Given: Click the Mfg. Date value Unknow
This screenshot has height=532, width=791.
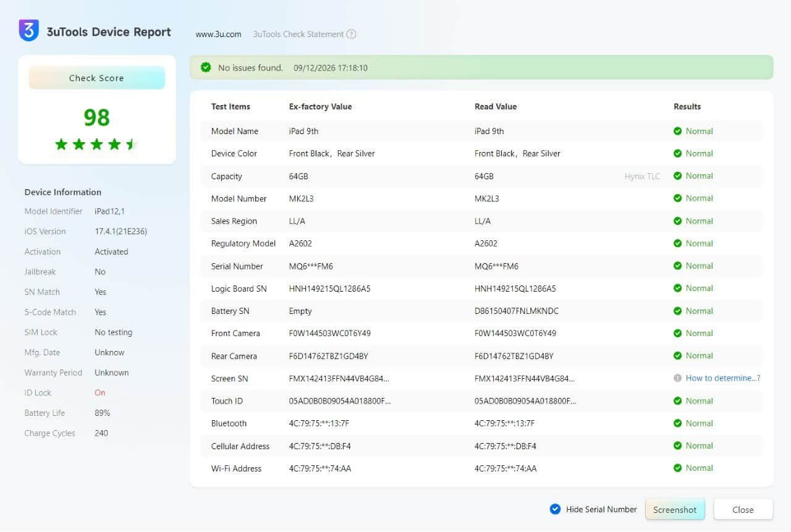Looking at the screenshot, I should tap(109, 352).
